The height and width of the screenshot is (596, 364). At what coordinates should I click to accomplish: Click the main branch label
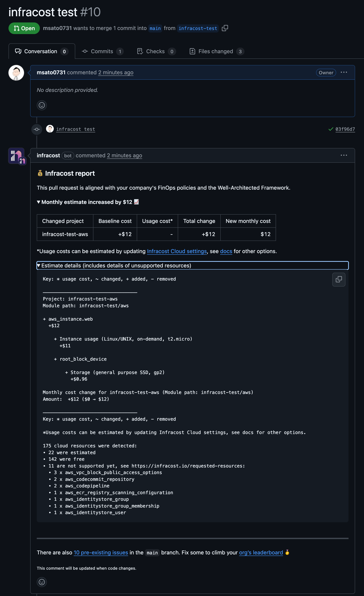click(155, 28)
